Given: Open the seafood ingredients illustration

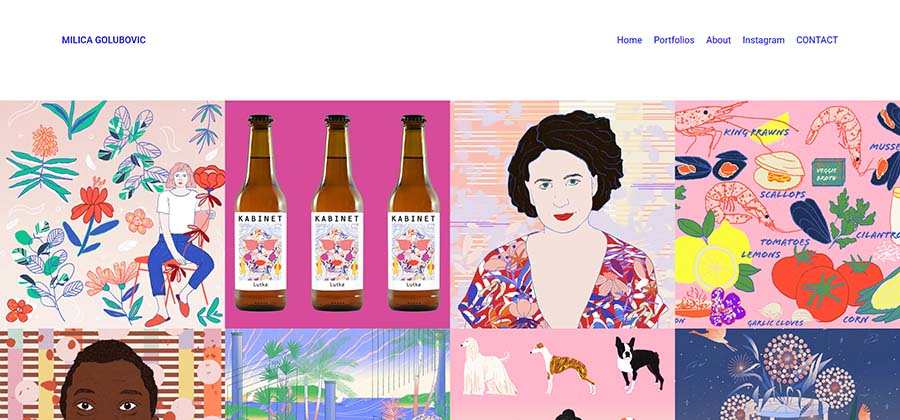Looking at the screenshot, I should (x=788, y=215).
